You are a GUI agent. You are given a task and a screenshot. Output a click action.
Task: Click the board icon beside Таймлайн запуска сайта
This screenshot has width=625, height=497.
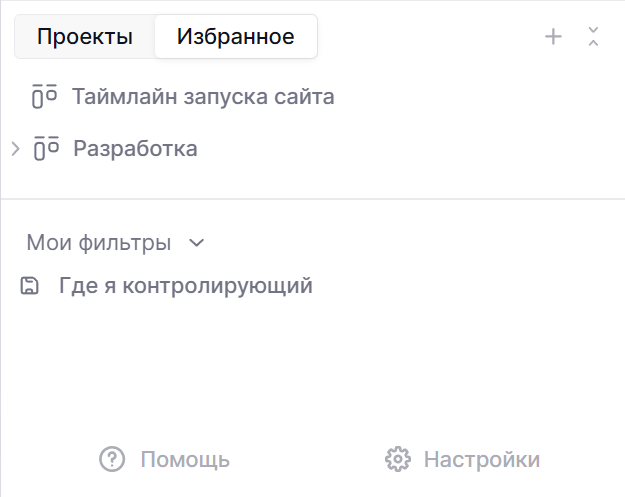tap(44, 97)
